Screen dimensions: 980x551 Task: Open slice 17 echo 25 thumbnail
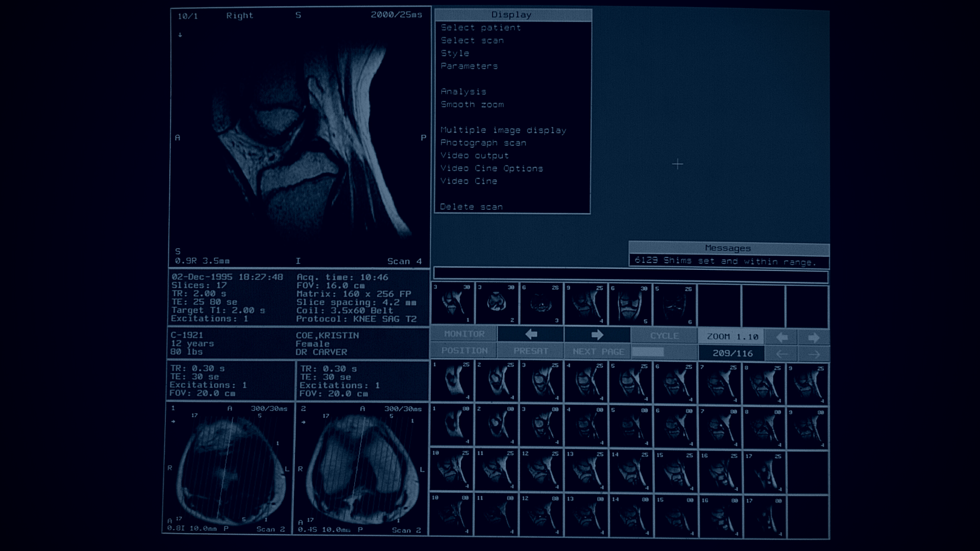[x=764, y=472]
